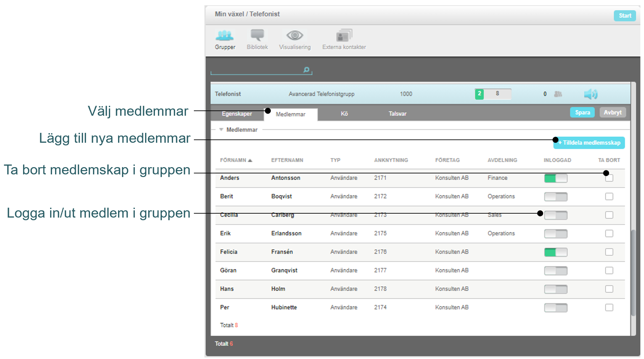Screen dimensions: 644x359
Task: Click the grey group members icon
Action: (x=558, y=94)
